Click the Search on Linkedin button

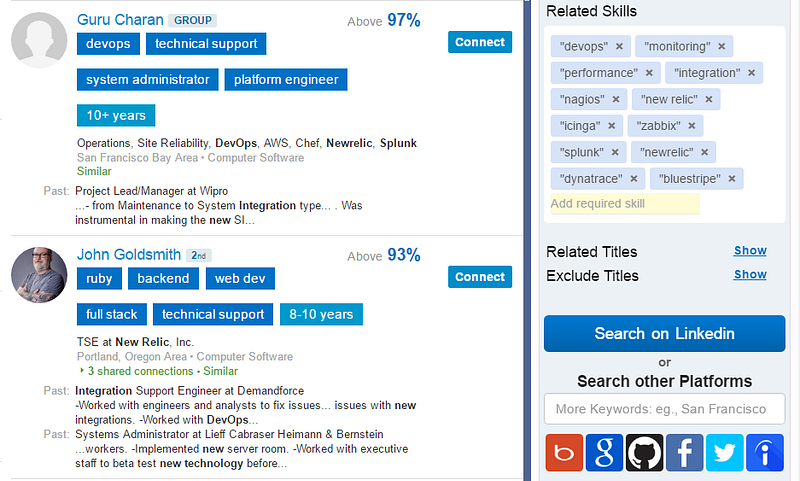click(664, 333)
